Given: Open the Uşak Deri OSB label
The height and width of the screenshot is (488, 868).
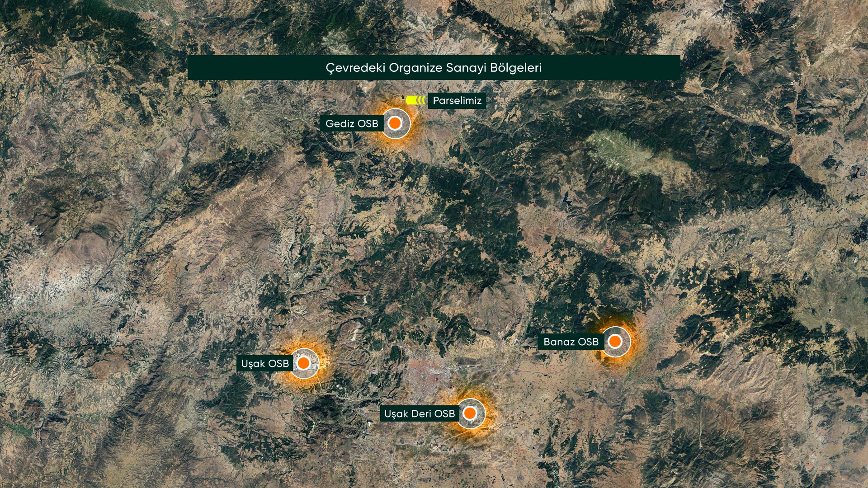Looking at the screenshot, I should 419,413.
